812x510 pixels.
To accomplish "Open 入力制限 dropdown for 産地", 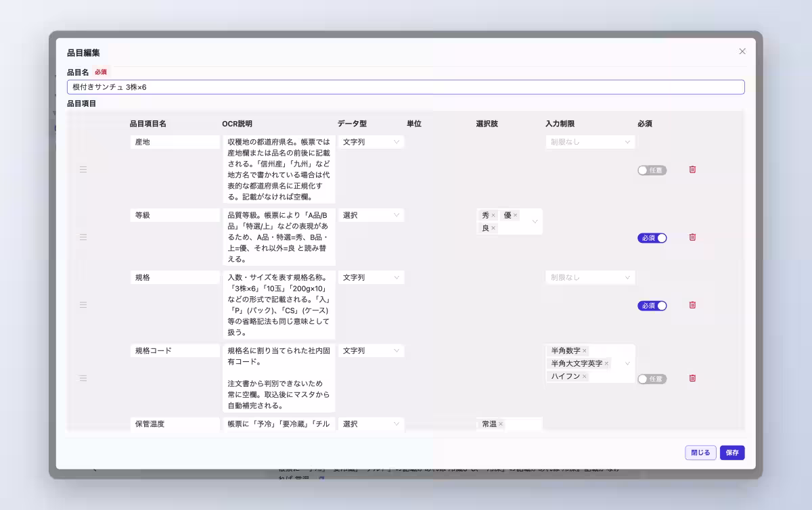I will [590, 142].
